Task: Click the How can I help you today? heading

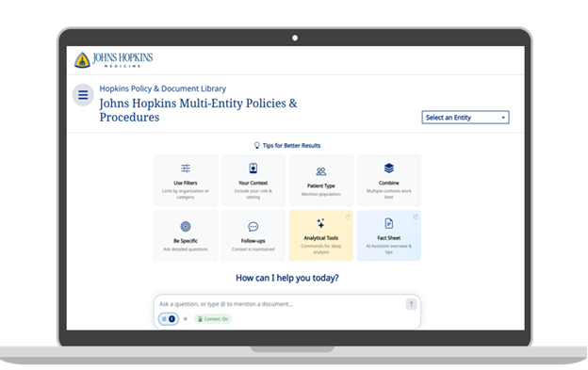Action: [x=287, y=278]
